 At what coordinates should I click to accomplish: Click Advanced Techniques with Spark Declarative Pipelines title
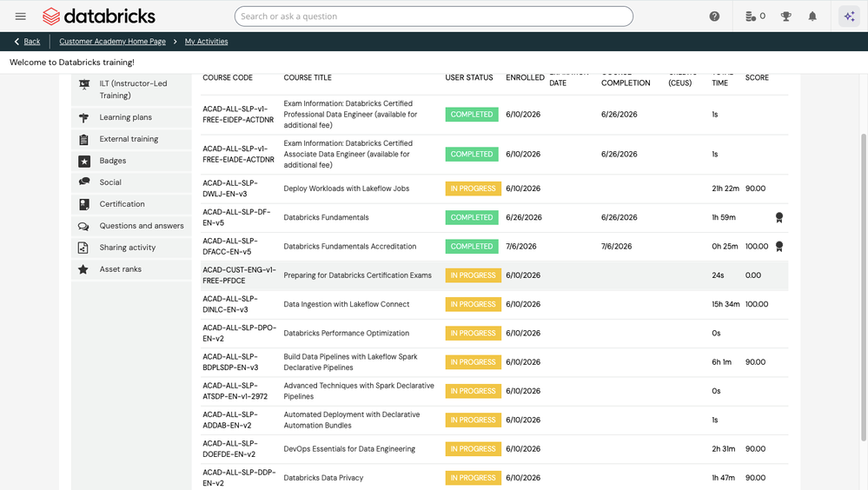coord(359,391)
